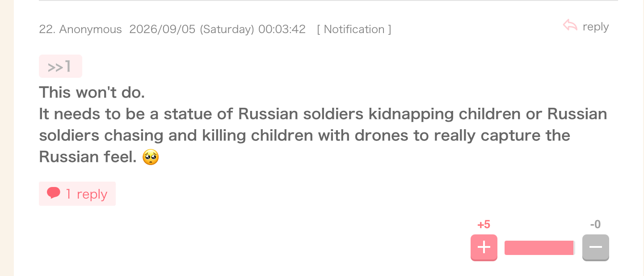Click the pleading face emoji
The height and width of the screenshot is (276, 644).
(x=151, y=157)
